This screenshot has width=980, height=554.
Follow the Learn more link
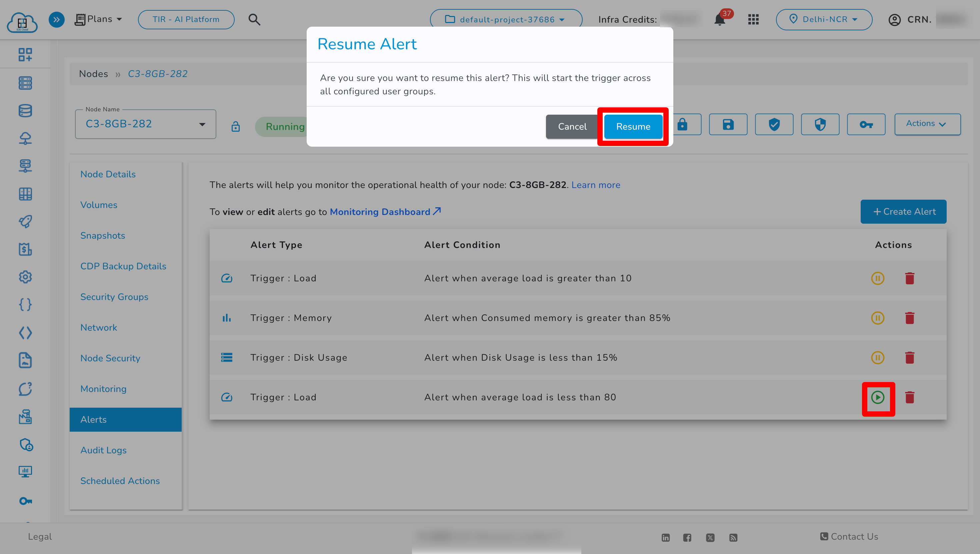pyautogui.click(x=596, y=185)
